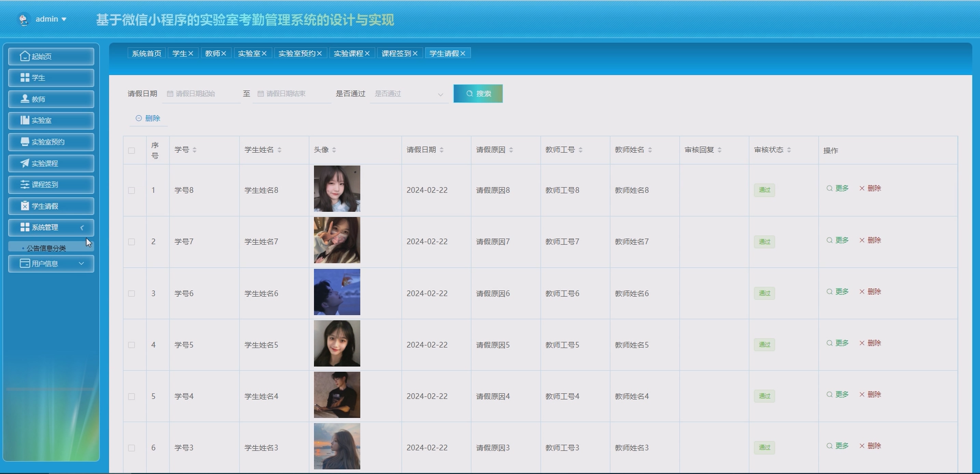Click 更多 for row 学号8
This screenshot has height=474, width=980.
point(837,188)
